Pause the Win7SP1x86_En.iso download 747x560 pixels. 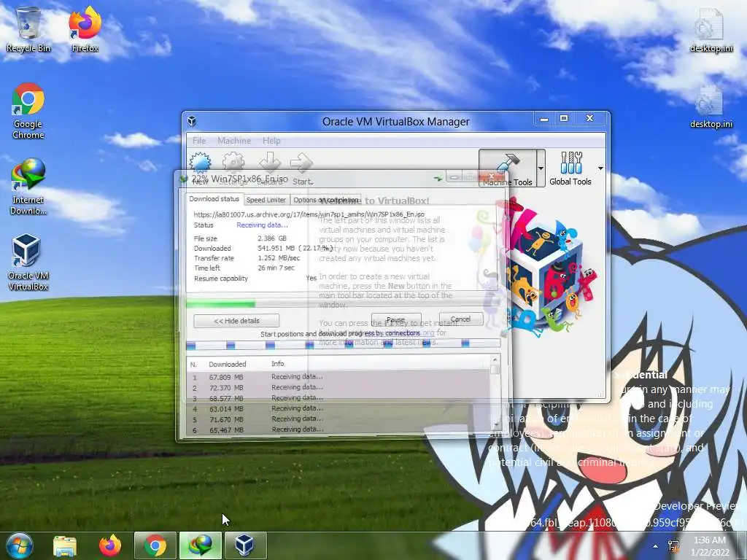tap(396, 319)
